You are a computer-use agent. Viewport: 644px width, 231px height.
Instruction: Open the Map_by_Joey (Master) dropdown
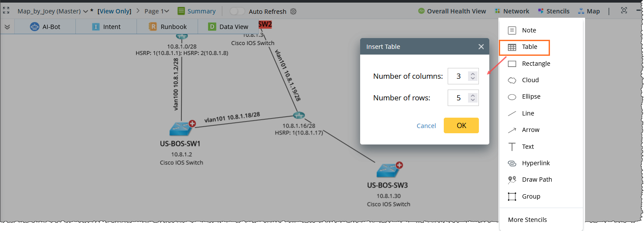(52, 11)
